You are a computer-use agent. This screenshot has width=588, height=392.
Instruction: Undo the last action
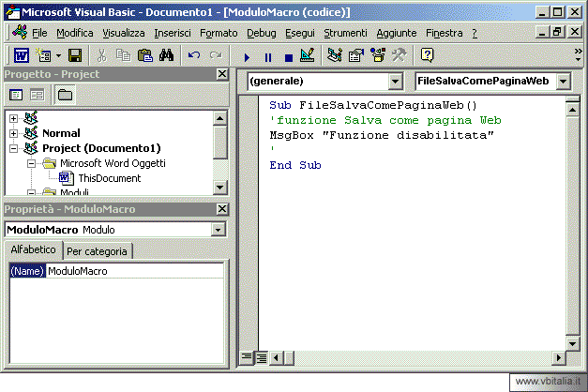[194, 56]
